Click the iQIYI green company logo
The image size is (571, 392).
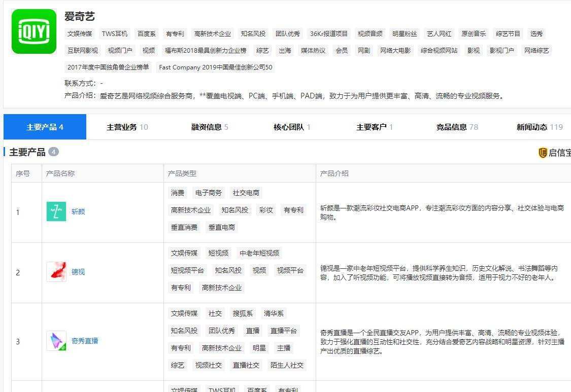(34, 31)
